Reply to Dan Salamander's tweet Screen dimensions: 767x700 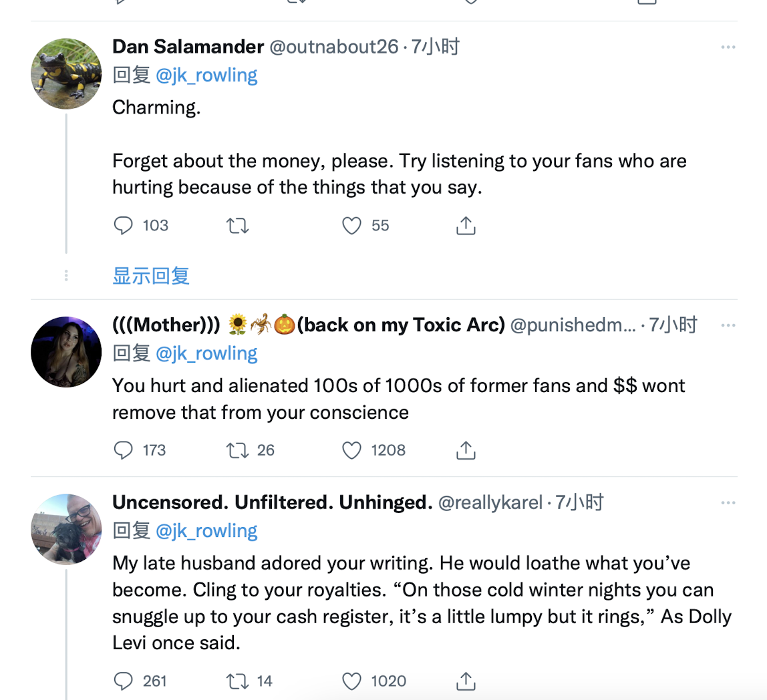pos(124,226)
